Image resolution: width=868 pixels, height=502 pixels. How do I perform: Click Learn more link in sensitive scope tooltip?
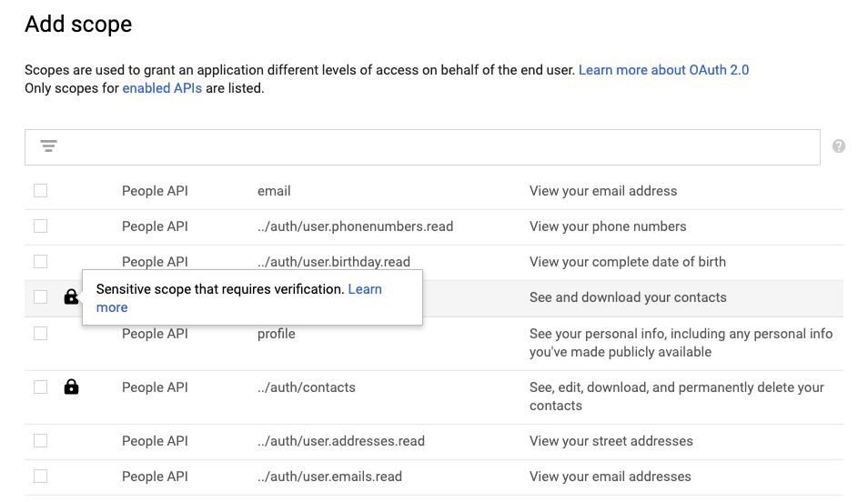pyautogui.click(x=364, y=289)
